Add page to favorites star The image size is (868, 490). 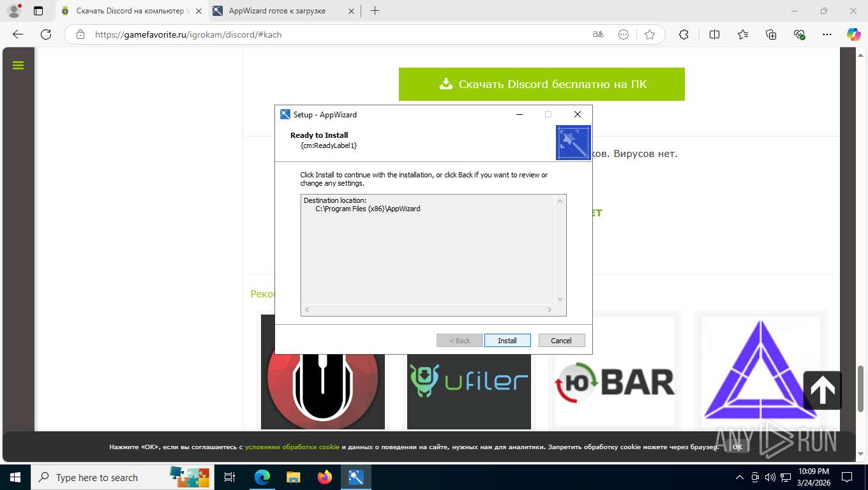tap(650, 34)
